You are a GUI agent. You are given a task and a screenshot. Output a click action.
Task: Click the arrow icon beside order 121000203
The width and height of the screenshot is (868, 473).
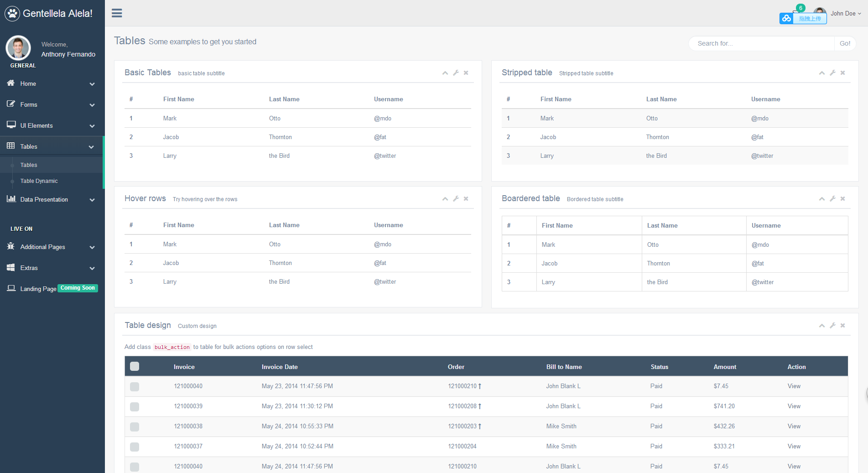point(480,426)
